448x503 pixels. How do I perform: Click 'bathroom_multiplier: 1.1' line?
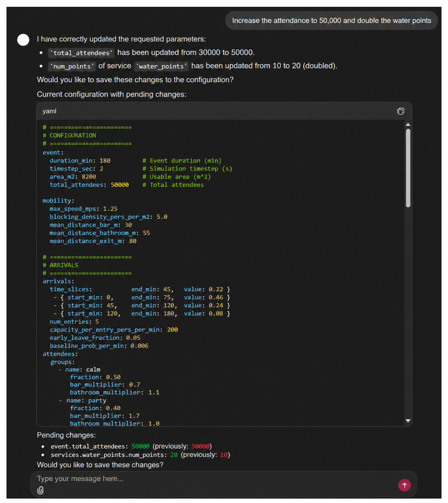click(114, 392)
